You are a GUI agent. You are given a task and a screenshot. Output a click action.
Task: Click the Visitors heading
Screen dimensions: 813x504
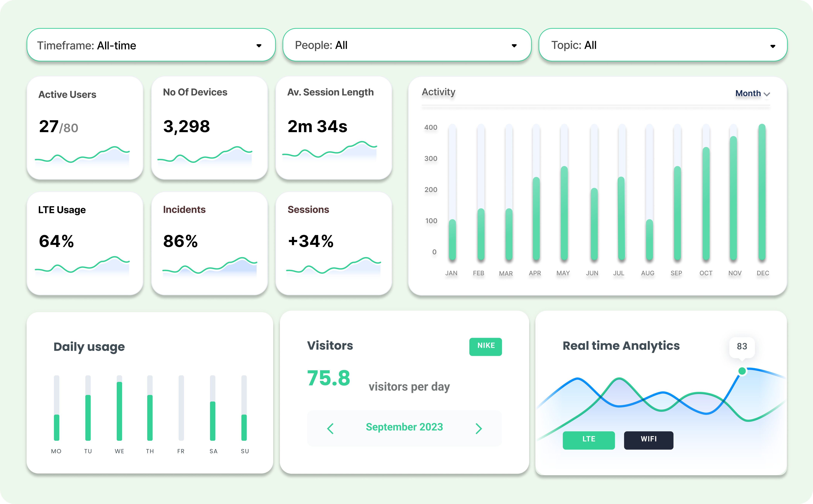(x=330, y=345)
